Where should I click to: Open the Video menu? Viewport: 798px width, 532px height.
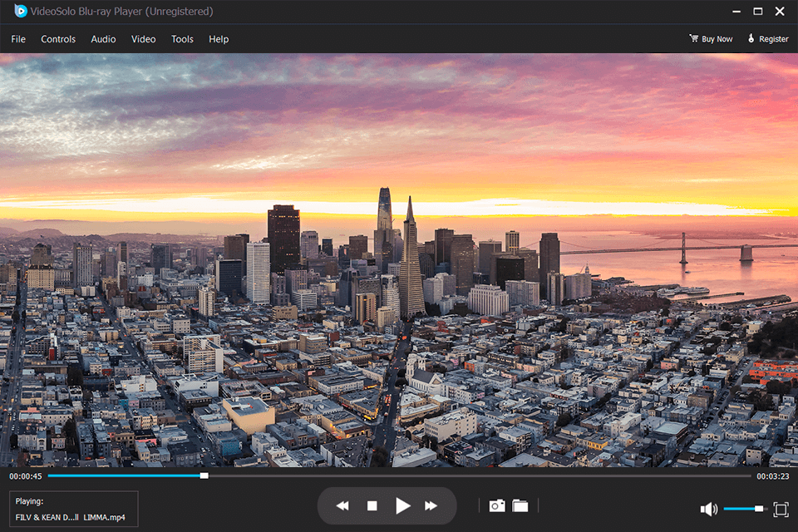(143, 38)
